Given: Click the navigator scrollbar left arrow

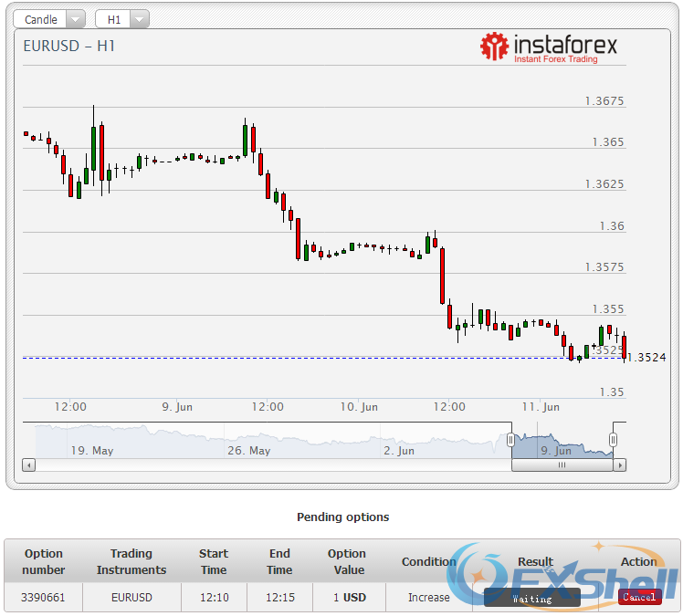Looking at the screenshot, I should pyautogui.click(x=29, y=465).
